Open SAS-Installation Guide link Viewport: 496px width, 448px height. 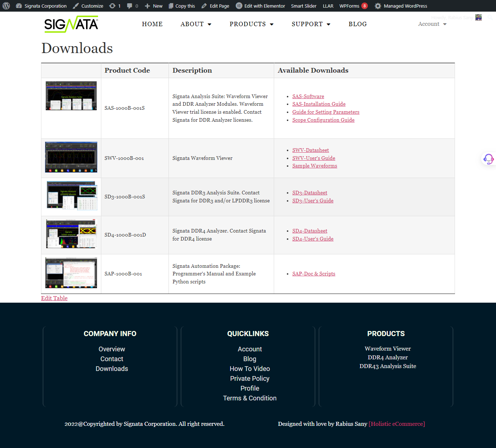point(319,104)
